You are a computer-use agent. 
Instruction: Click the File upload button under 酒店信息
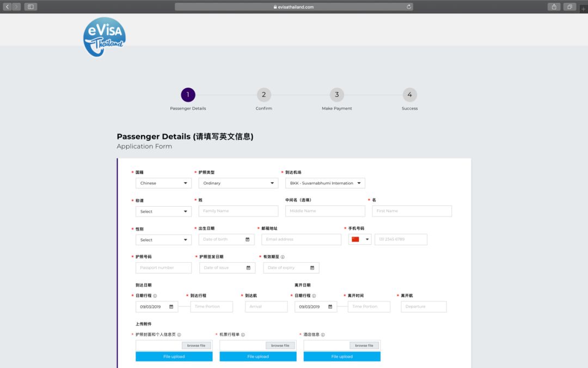coord(341,356)
